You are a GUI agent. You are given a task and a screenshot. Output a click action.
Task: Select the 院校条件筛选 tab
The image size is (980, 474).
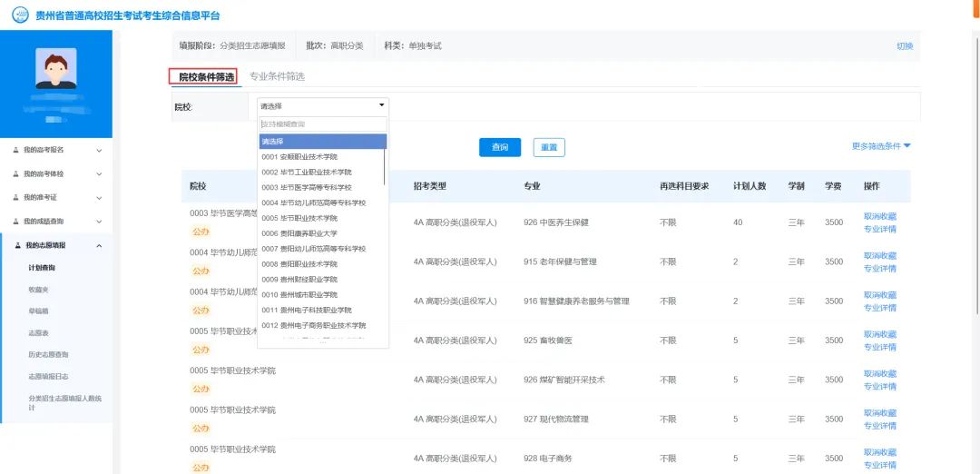[x=206, y=76]
